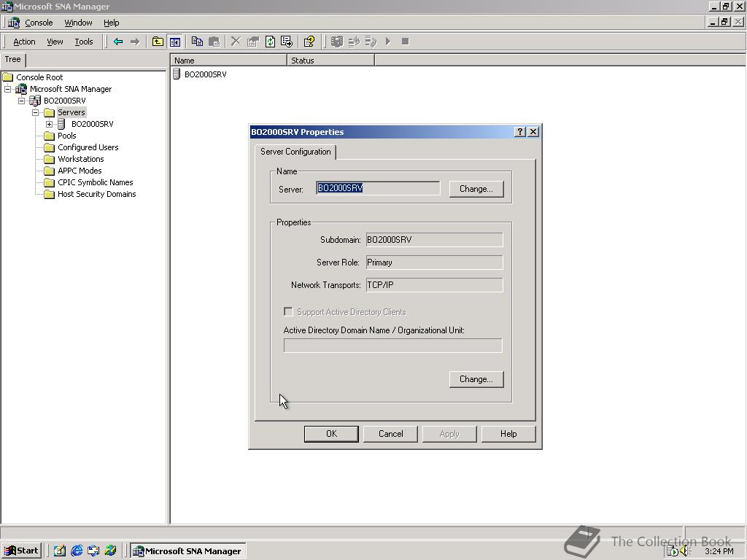747x560 pixels.
Task: Collapse the BO2000SRV subdomain tree node
Action: 21,101
